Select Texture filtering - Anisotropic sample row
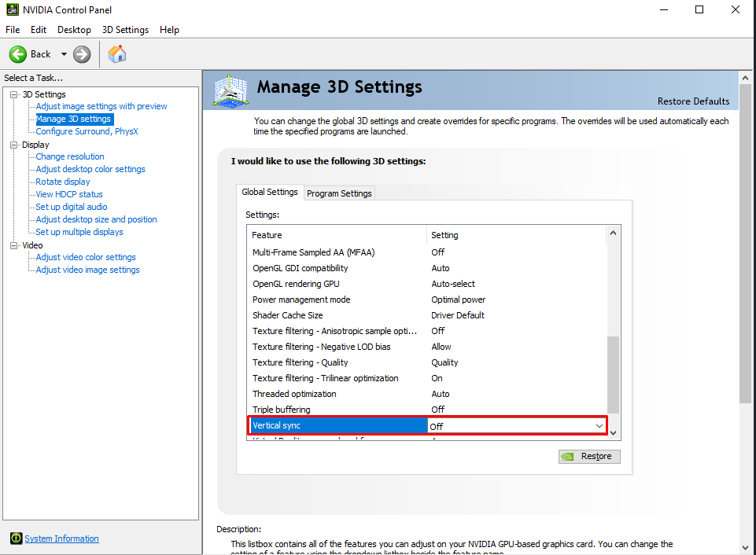Image resolution: width=756 pixels, height=555 pixels. click(426, 331)
